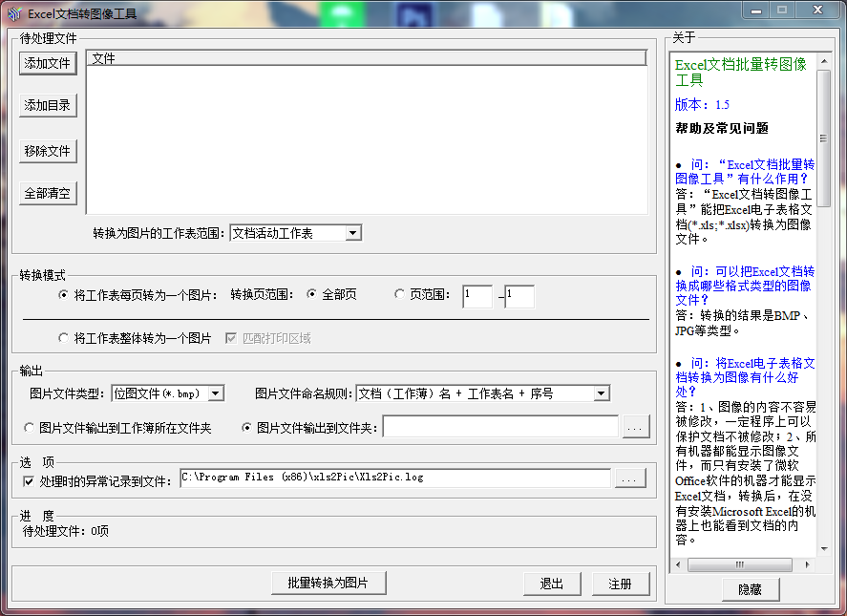
Task: Click the 添加文件 button
Action: tap(48, 63)
